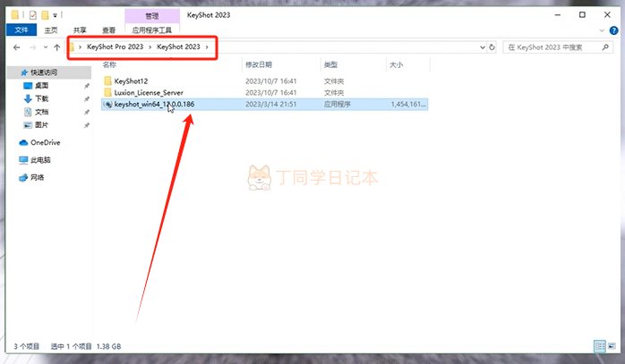This screenshot has height=364, width=625.
Task: Click the folder icon in the title bar
Action: coord(14,15)
